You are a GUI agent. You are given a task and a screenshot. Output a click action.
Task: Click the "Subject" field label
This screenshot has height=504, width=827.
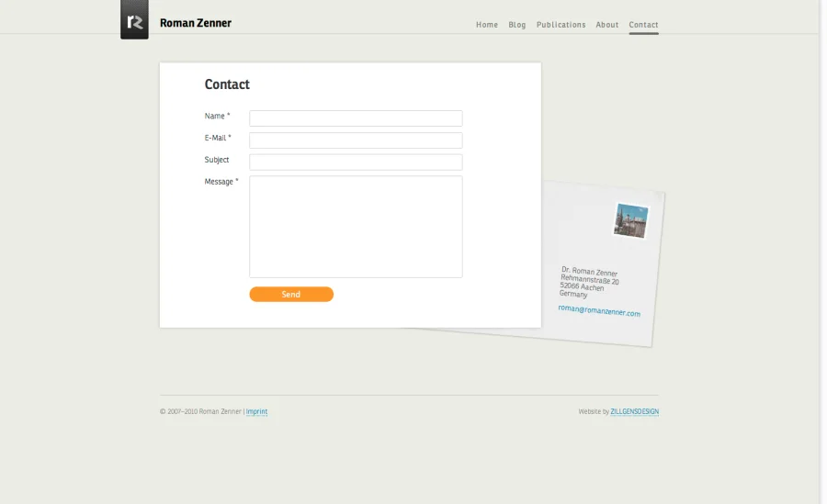[217, 160]
